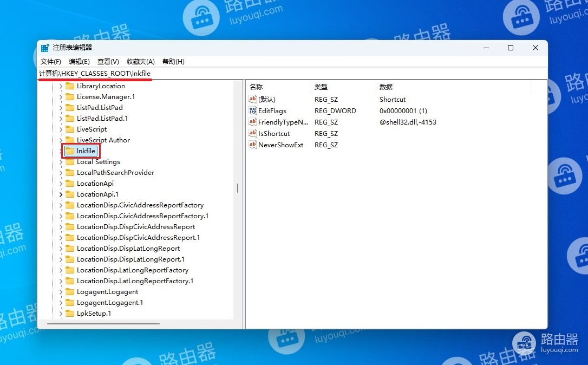Click the 0x00000001 (1) data cell

(x=403, y=110)
